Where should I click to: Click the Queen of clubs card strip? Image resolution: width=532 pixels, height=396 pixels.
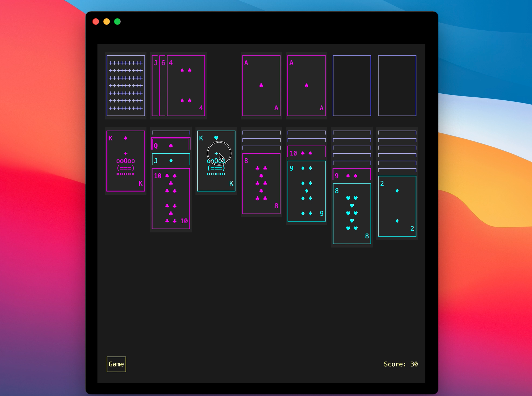(x=171, y=146)
